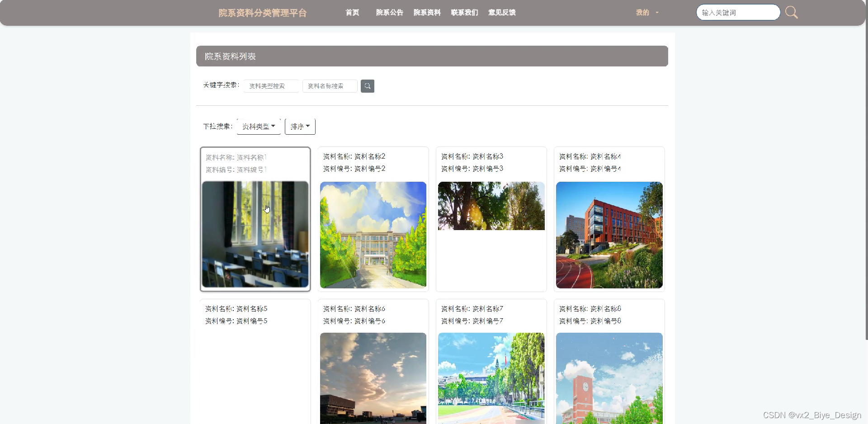Image resolution: width=868 pixels, height=424 pixels.
Task: Open the school building painting of 资料名称2
Action: 373,235
